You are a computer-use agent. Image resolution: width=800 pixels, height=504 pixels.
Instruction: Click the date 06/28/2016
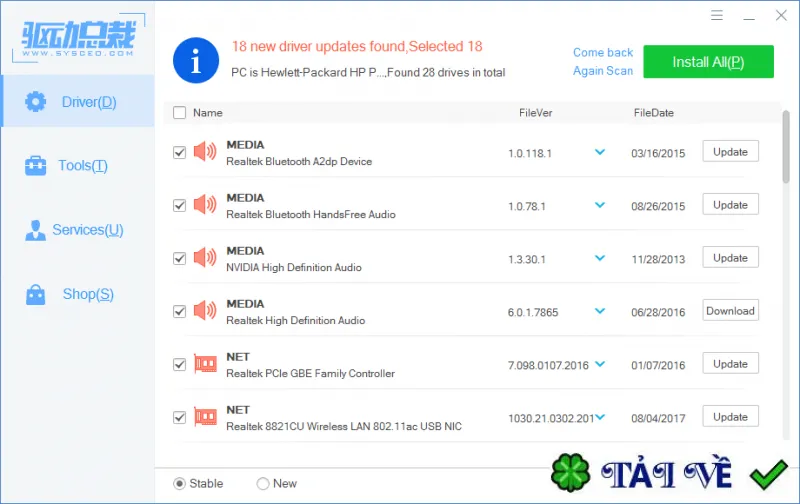coord(658,312)
